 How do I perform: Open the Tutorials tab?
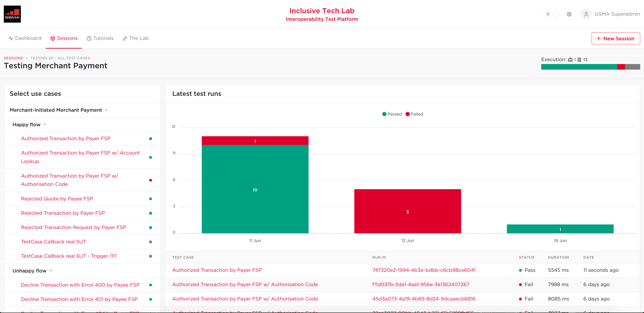tap(100, 38)
